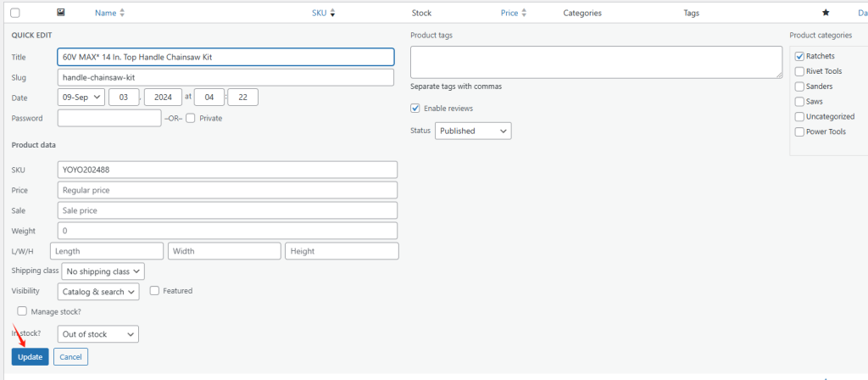
Task: Click the day field showing 03
Action: (124, 97)
